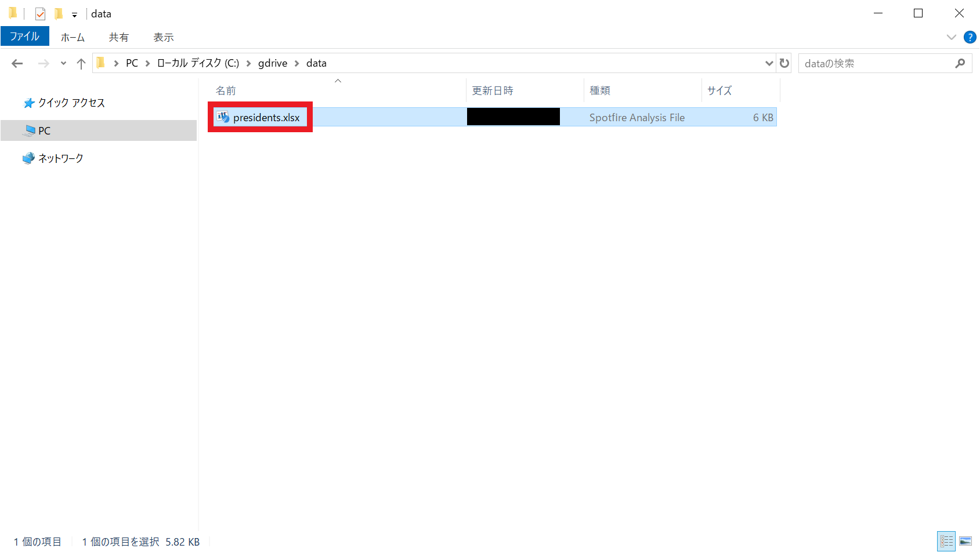The image size is (980, 552).
Task: Maximize the data window
Action: click(918, 13)
